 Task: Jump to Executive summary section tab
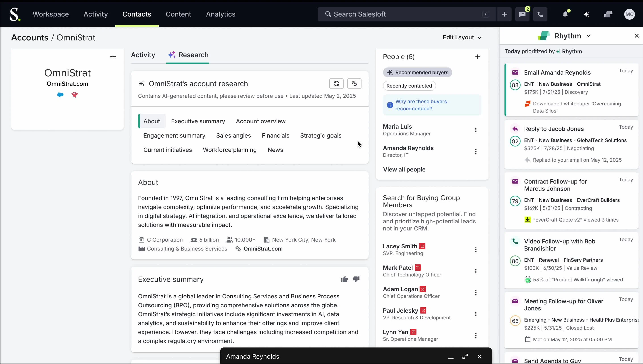[x=198, y=121]
